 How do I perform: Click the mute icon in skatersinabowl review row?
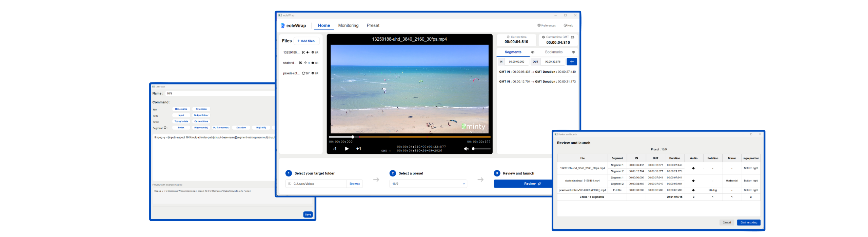pos(693,181)
